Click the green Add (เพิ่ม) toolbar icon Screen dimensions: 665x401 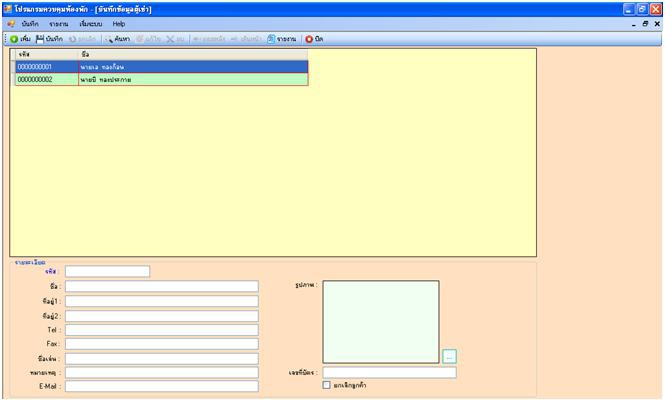[14, 39]
